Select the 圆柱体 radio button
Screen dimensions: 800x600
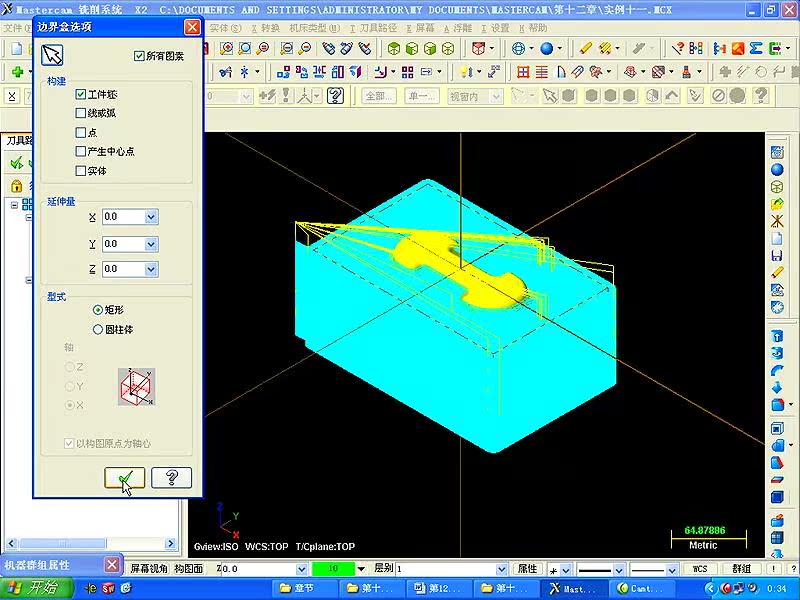coord(98,330)
